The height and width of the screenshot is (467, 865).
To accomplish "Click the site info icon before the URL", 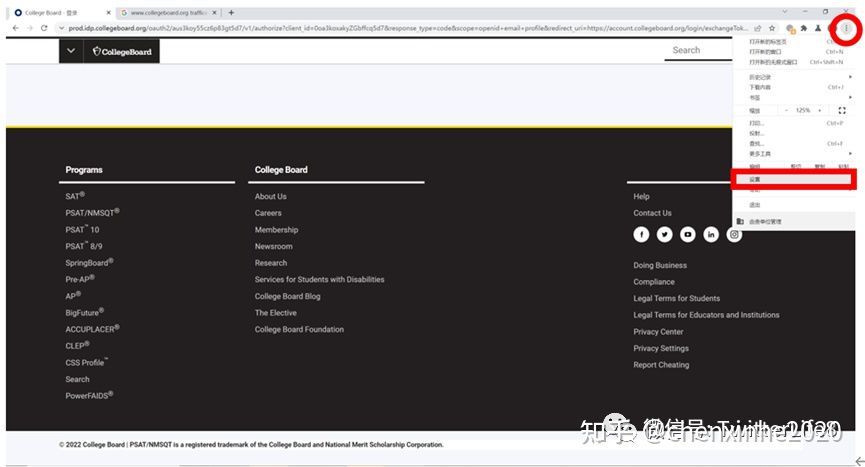I will point(61,28).
